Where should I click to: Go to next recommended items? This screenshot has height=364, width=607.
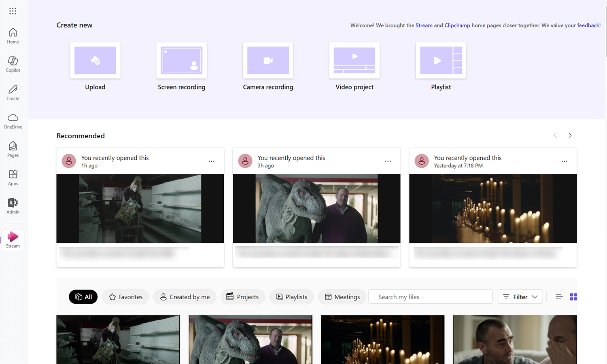(570, 135)
